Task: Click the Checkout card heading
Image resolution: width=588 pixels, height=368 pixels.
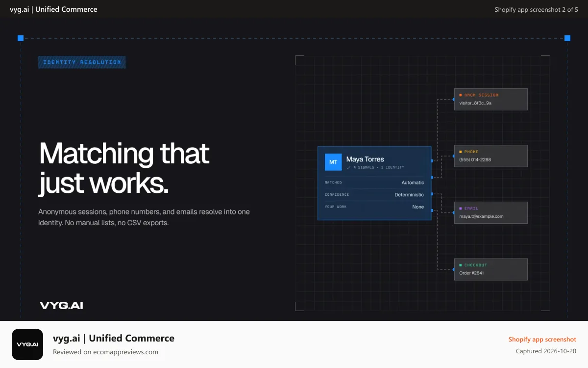Action: point(476,265)
